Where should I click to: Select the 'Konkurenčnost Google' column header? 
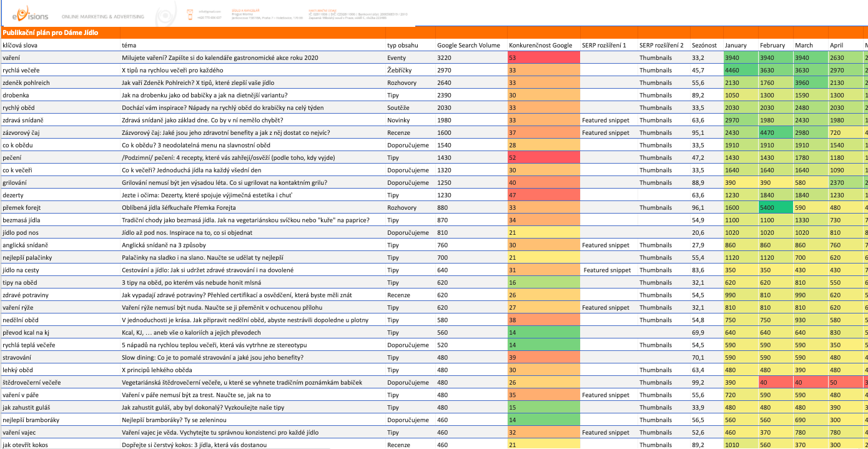tap(543, 46)
